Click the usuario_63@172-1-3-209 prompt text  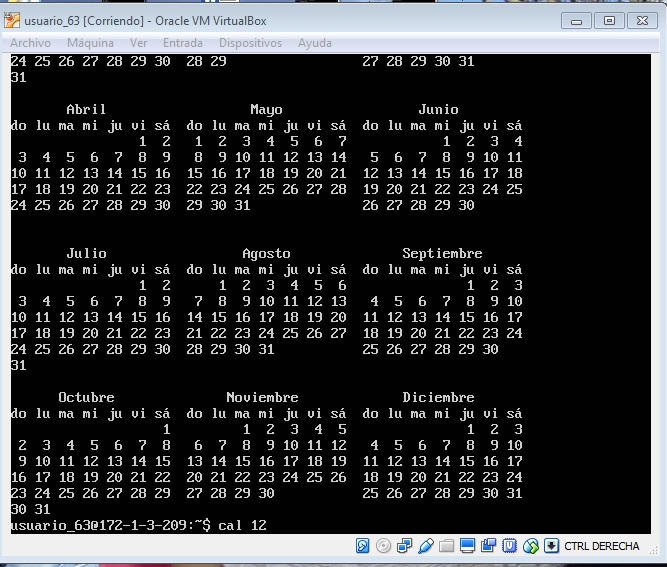pos(98,526)
